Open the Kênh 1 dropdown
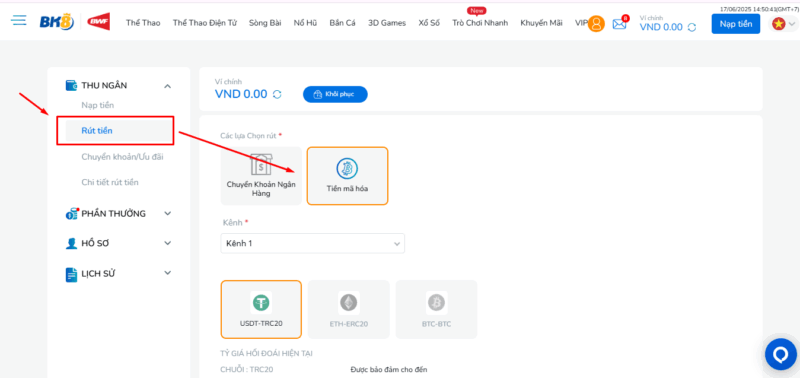This screenshot has height=378, width=800. click(x=313, y=244)
